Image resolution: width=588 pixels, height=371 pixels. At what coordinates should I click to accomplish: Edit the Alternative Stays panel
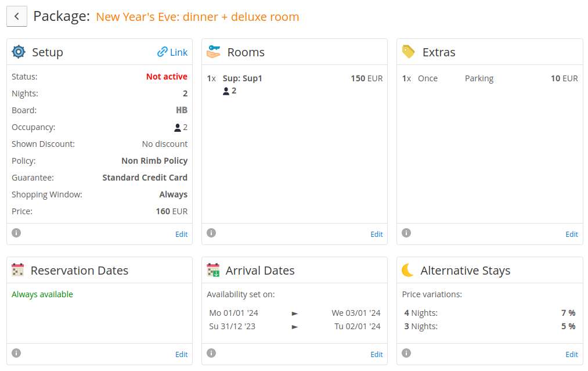tap(572, 354)
